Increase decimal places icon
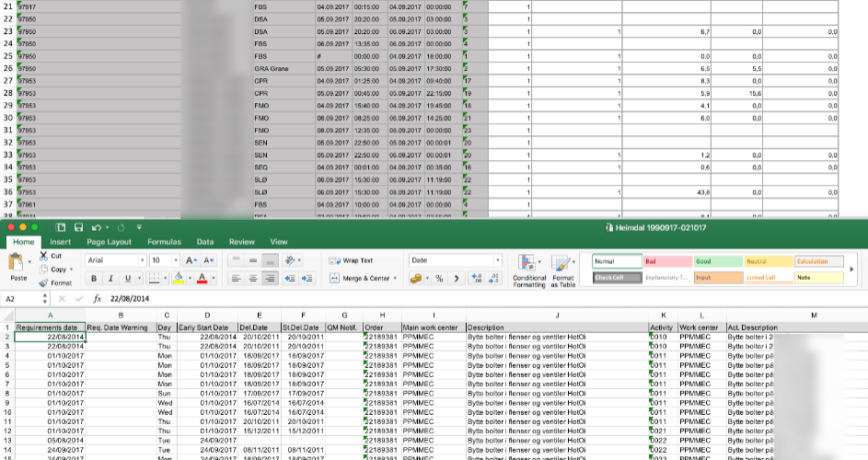 click(476, 278)
